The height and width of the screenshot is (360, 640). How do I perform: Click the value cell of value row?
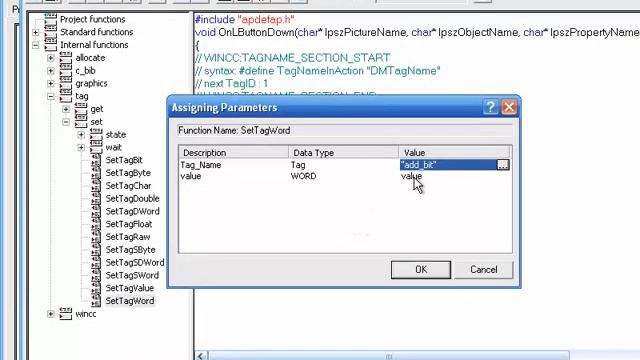(411, 176)
